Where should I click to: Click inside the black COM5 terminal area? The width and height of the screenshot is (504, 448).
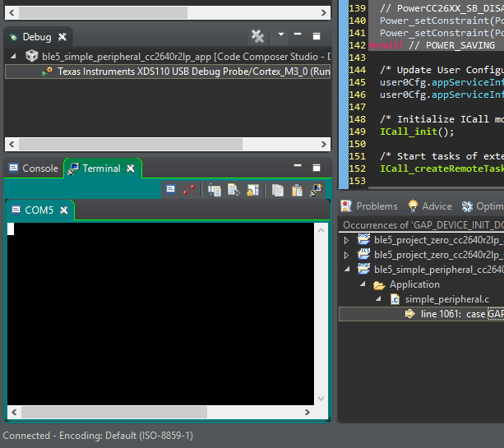coord(160,314)
